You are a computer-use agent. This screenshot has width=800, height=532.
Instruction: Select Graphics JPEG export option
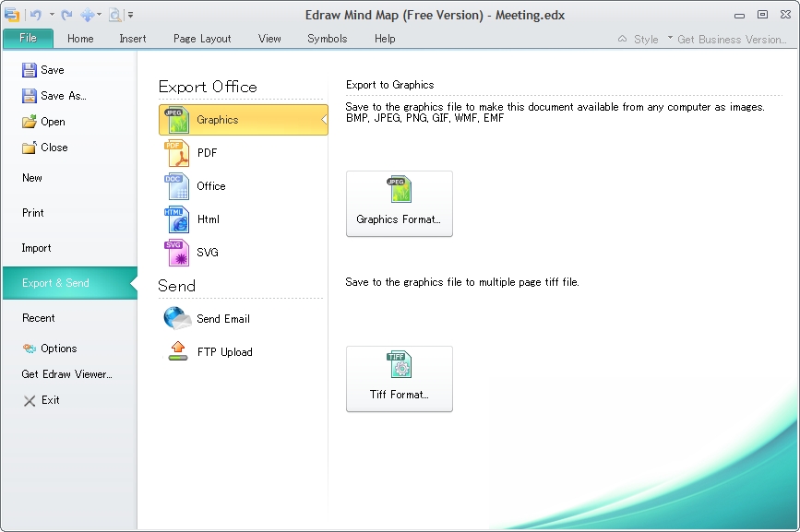click(244, 120)
